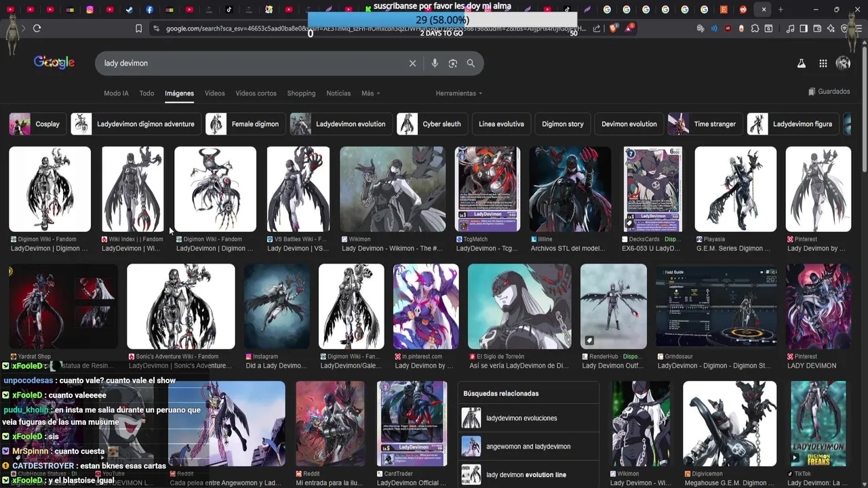The image size is (868, 488).
Task: Select the Female digimon chip
Action: 245,124
